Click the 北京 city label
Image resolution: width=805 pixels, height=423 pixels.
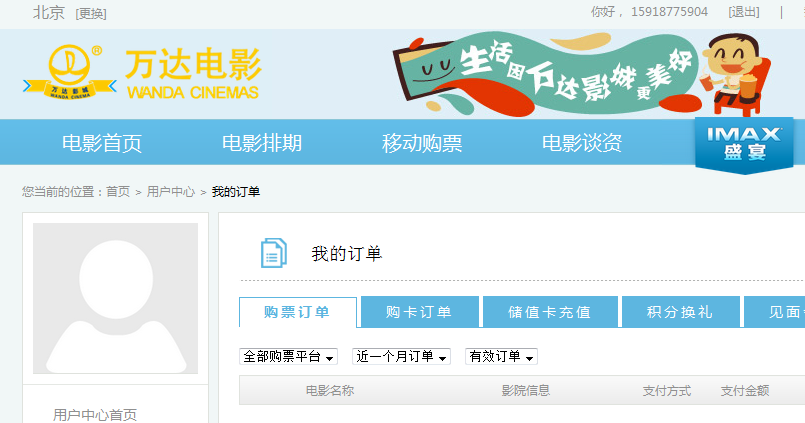pyautogui.click(x=49, y=13)
